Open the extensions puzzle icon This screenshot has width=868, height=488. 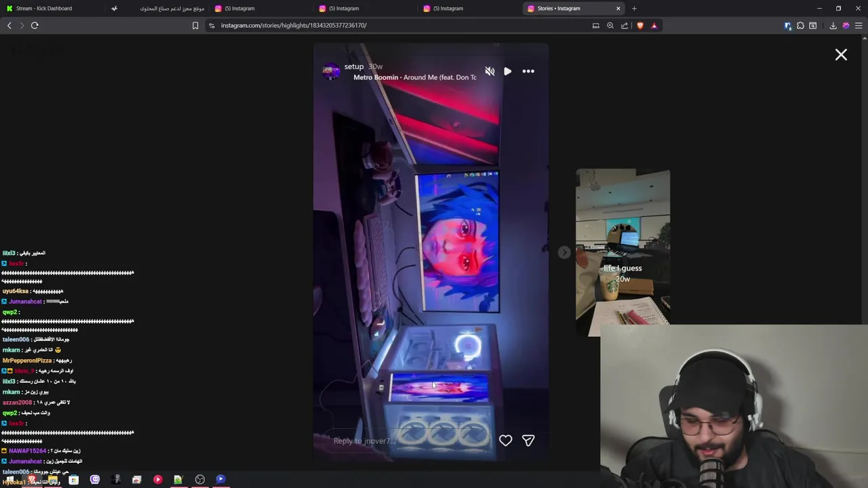tap(800, 26)
